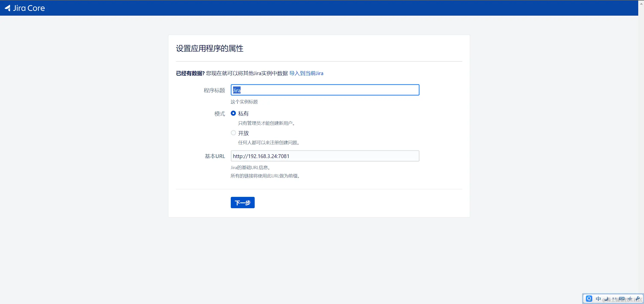Image resolution: width=644 pixels, height=304 pixels.
Task: Focus the 程序标题 application title field
Action: 325,90
